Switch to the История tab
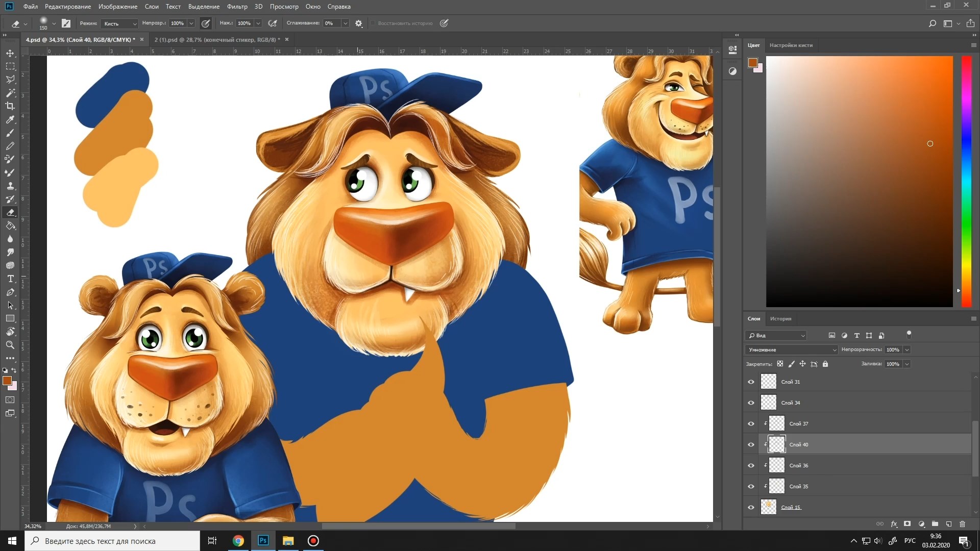The image size is (980, 551). pos(780,318)
